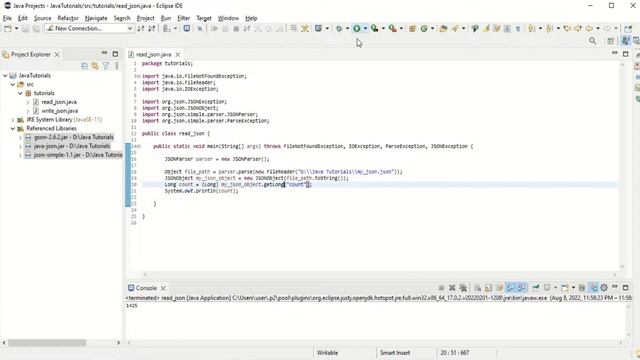
Task: Toggle Show Console on standard output
Action: tap(511, 288)
